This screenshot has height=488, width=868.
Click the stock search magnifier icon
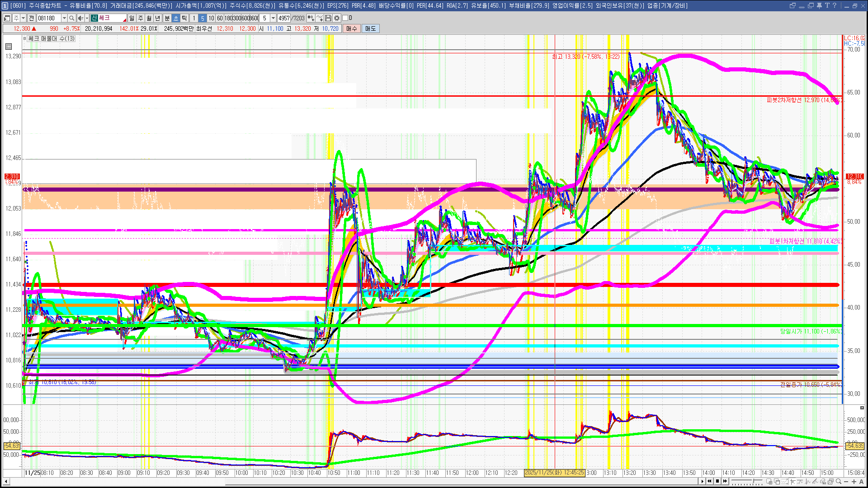[x=71, y=18]
